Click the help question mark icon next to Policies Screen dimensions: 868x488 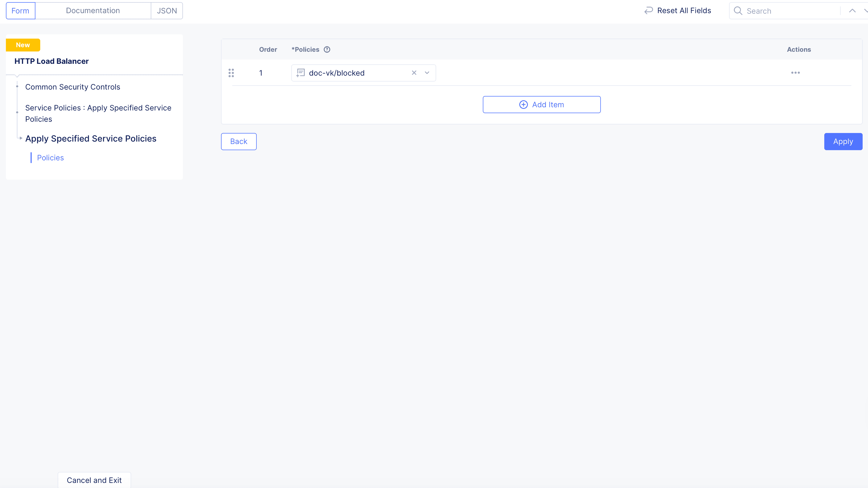[x=327, y=49]
